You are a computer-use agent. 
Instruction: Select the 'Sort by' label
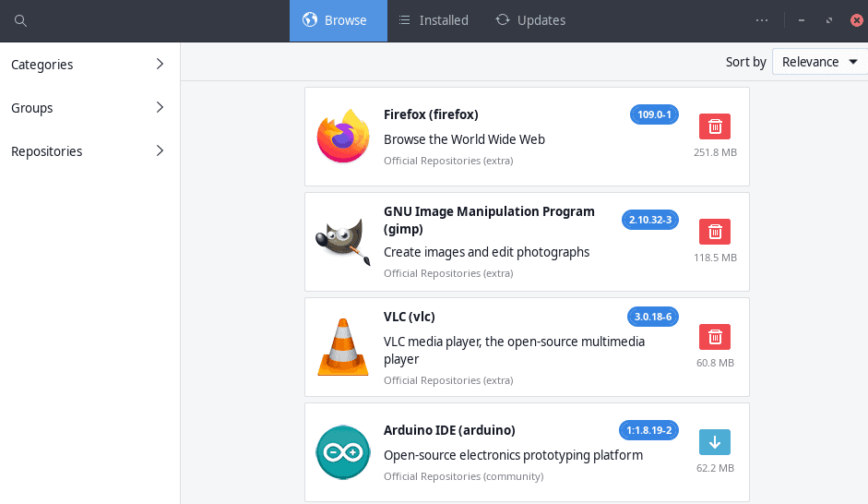point(745,62)
